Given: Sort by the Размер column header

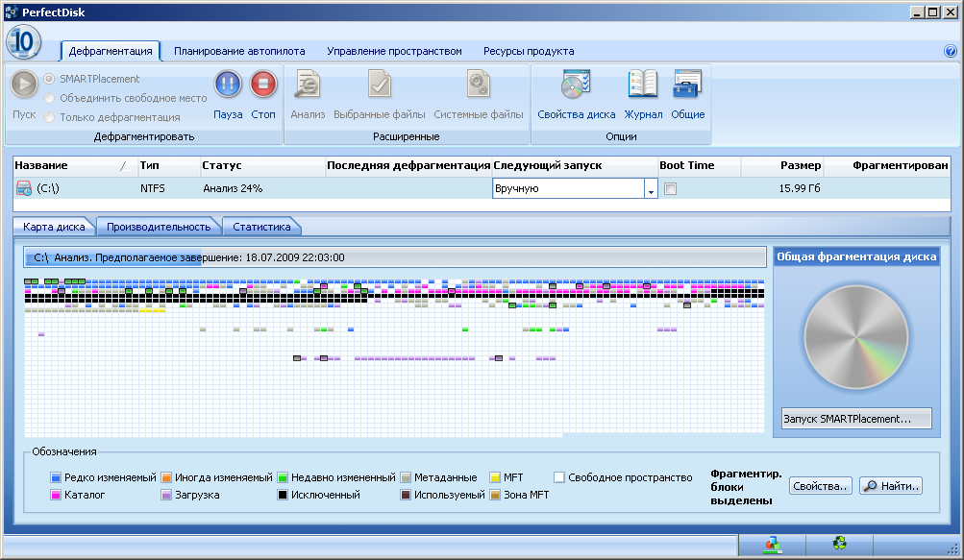Looking at the screenshot, I should click(782, 165).
